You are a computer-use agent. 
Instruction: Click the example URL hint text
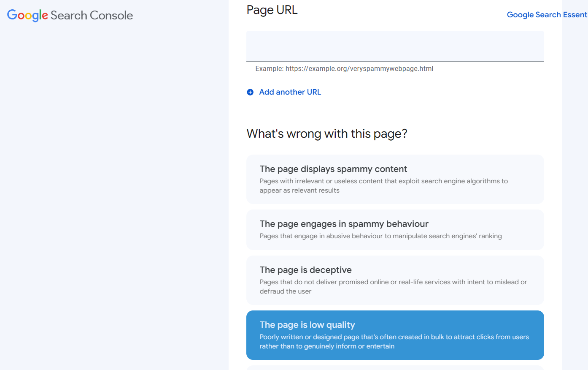[344, 68]
